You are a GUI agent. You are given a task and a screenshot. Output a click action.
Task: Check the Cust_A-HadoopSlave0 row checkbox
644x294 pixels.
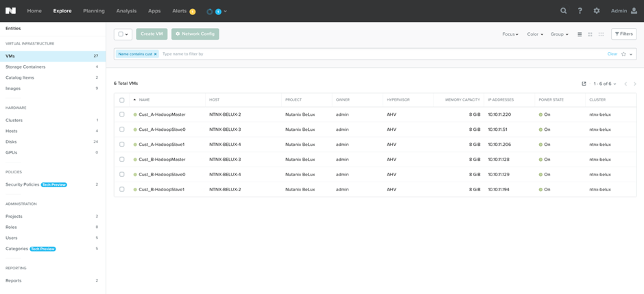[x=122, y=129]
